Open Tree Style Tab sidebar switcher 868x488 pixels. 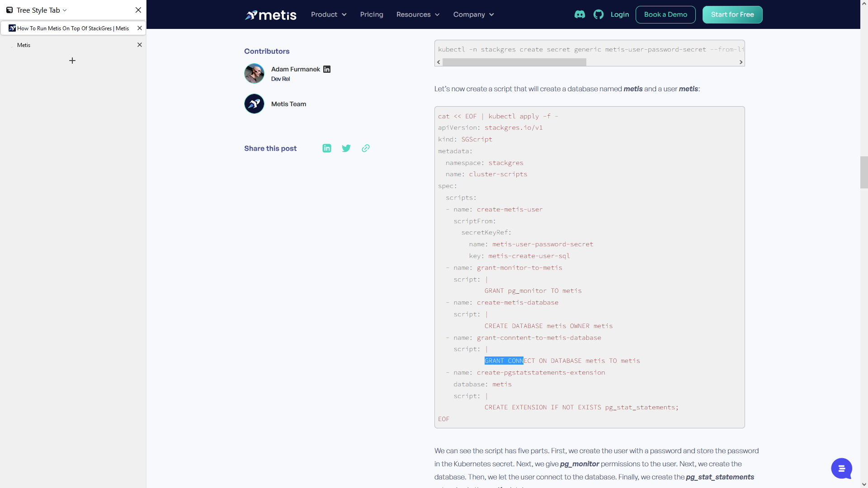pos(38,10)
